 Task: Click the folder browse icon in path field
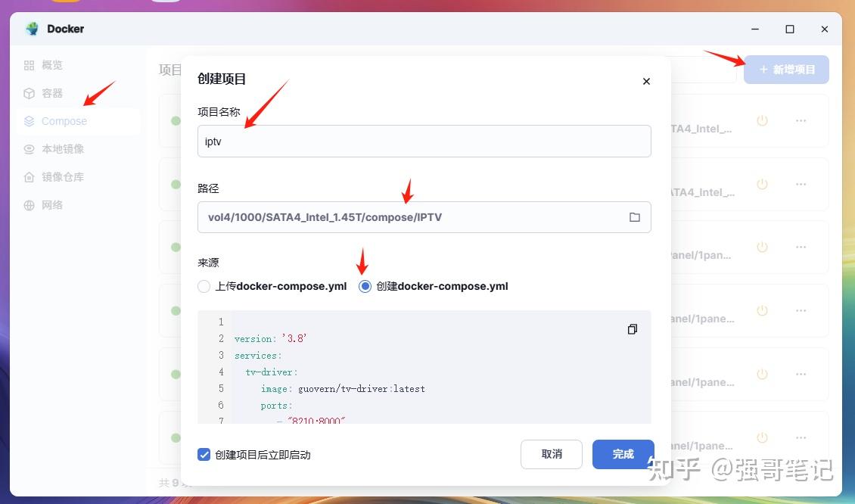click(635, 217)
